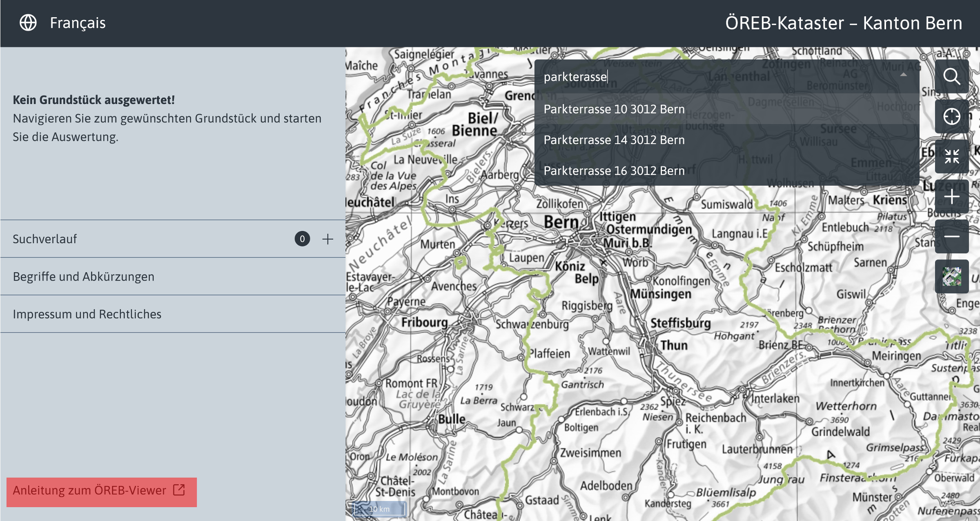
Task: Select suggestion Parkterrasse 10 3012 Bern
Action: (x=727, y=109)
